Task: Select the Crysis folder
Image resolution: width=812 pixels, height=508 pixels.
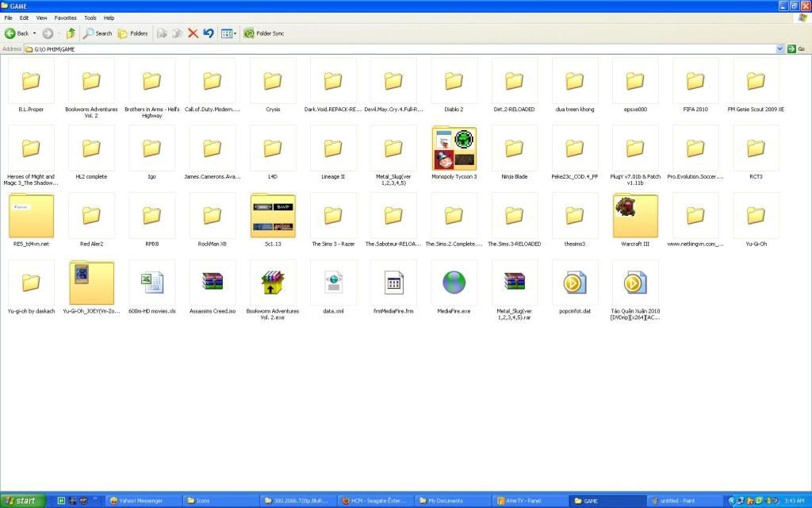Action: pyautogui.click(x=273, y=86)
